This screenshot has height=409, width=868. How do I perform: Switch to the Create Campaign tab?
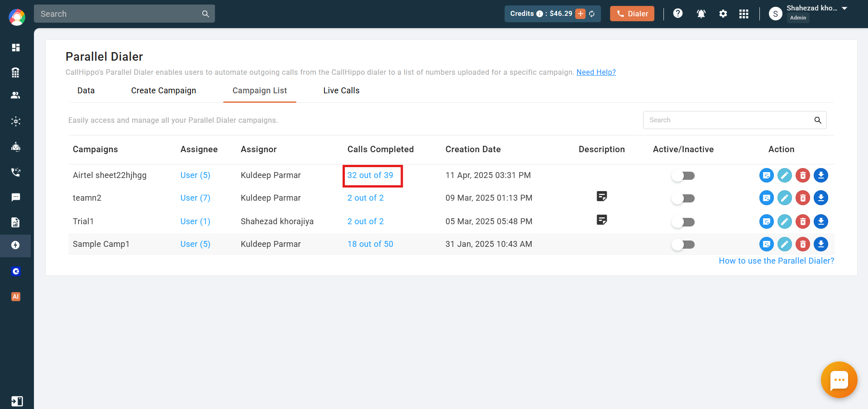(x=164, y=91)
